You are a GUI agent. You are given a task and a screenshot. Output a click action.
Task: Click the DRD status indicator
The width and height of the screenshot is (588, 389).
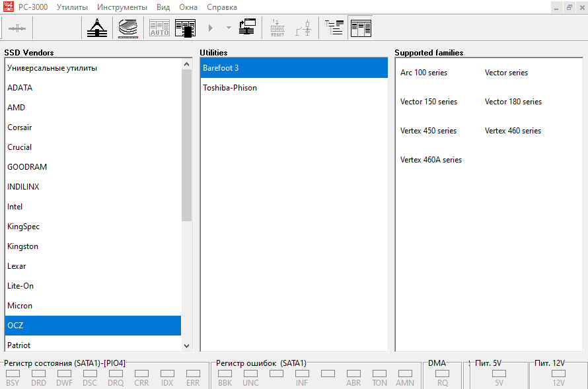[x=38, y=374]
